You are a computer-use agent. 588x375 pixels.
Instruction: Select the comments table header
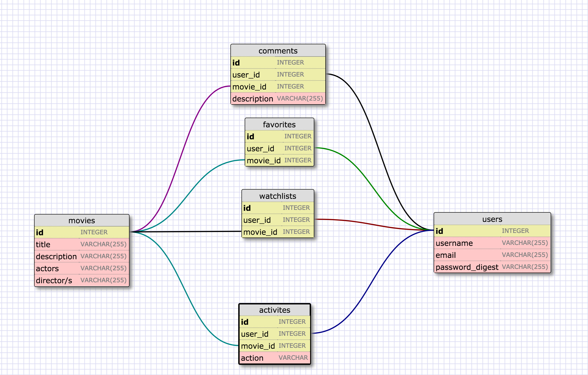pyautogui.click(x=278, y=51)
